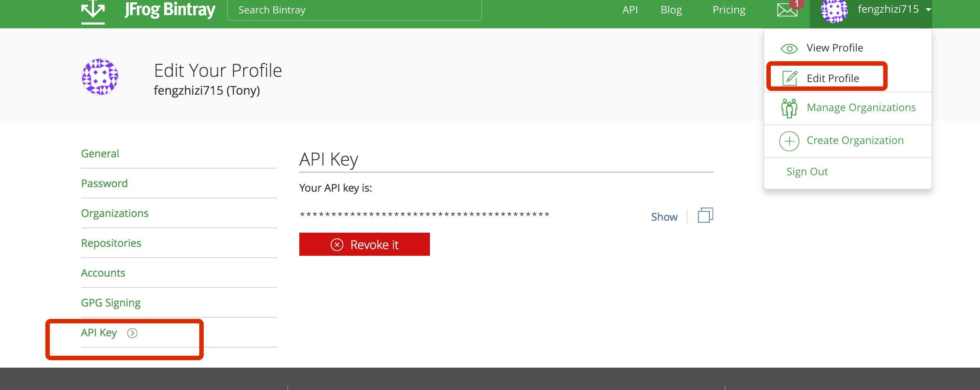
Task: Open the GPG Signing settings section
Action: [110, 303]
